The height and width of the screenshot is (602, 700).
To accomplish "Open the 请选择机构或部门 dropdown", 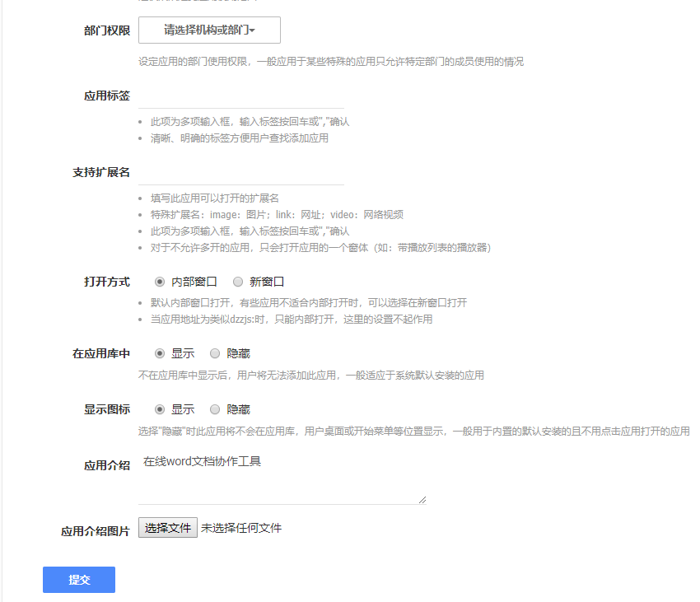I will (x=209, y=30).
